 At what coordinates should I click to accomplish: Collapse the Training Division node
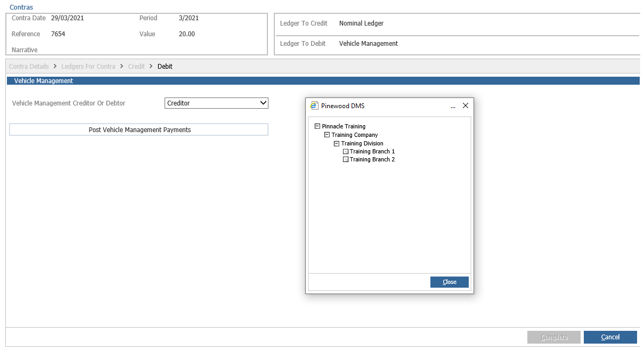pos(337,143)
